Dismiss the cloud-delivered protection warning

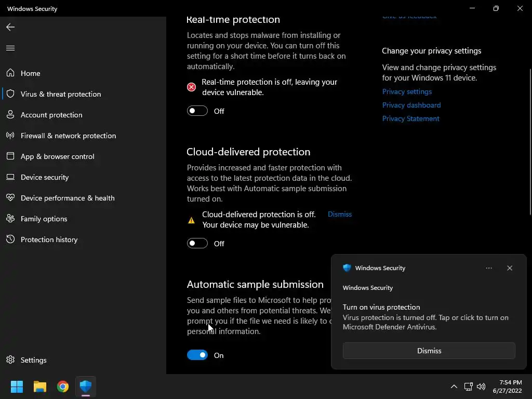[x=340, y=214]
